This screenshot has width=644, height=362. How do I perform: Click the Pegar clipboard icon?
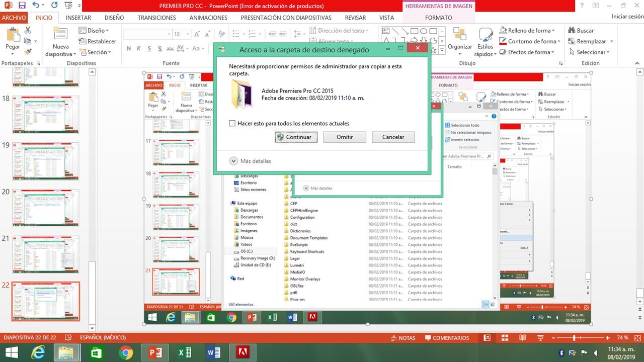tap(13, 35)
